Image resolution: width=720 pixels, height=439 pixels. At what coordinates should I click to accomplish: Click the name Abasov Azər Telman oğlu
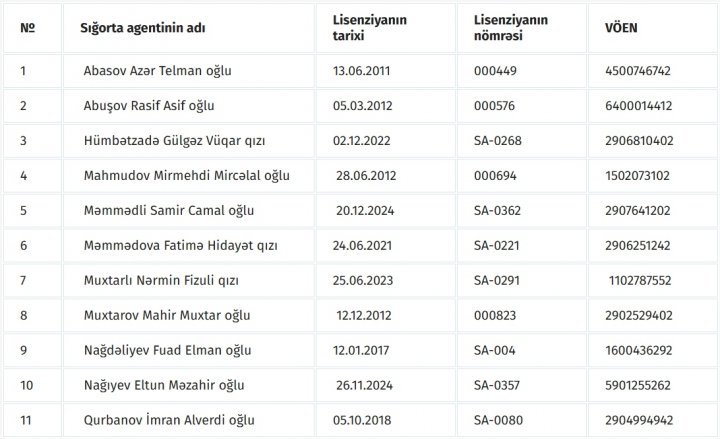(x=158, y=71)
